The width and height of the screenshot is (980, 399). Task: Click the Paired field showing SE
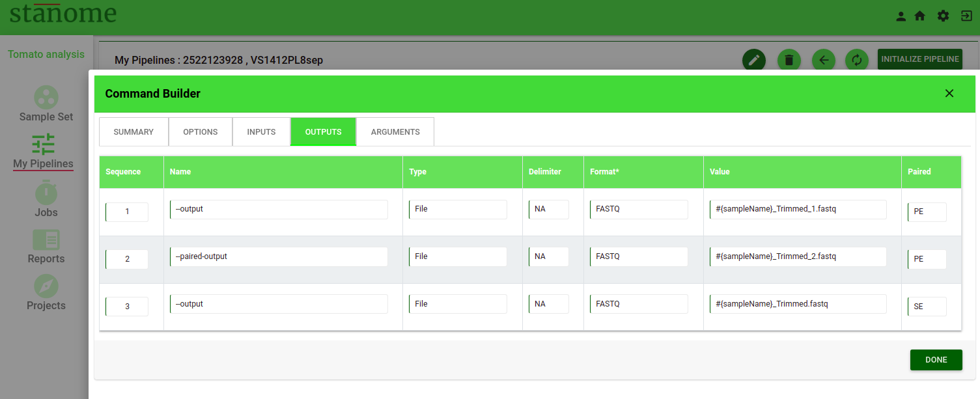(927, 306)
